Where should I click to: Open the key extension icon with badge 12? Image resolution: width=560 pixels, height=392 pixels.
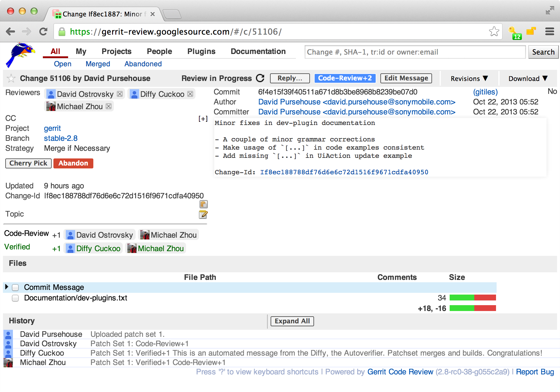514,33
